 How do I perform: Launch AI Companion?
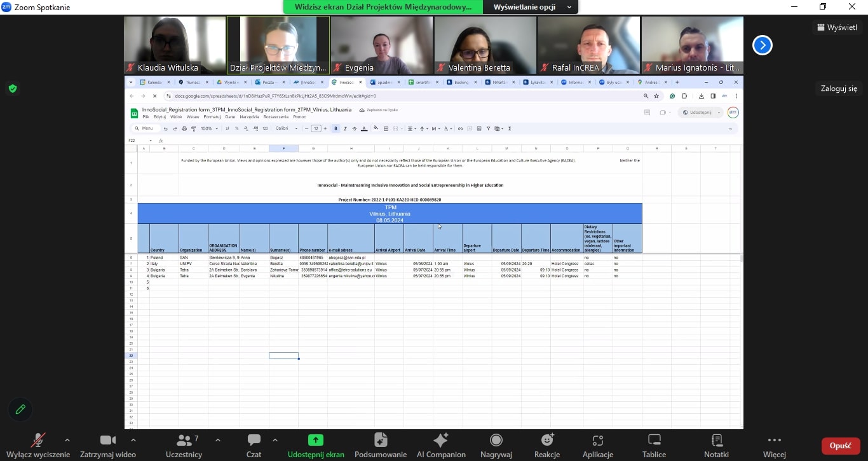pos(441,445)
